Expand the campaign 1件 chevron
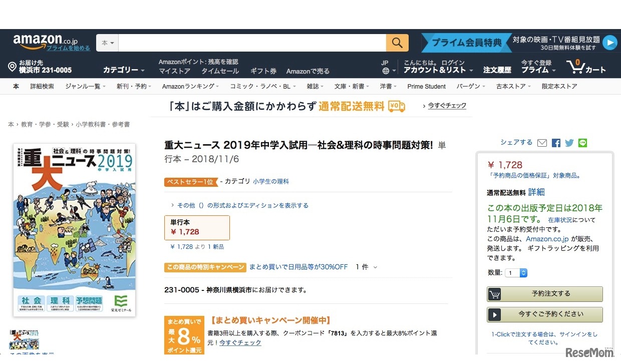The image size is (621, 364). click(x=375, y=267)
